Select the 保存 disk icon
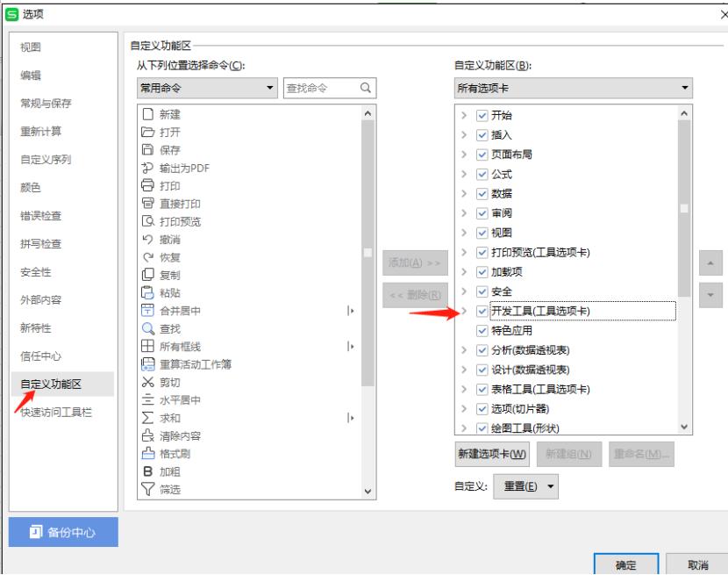This screenshot has height=575, width=728. tap(147, 150)
